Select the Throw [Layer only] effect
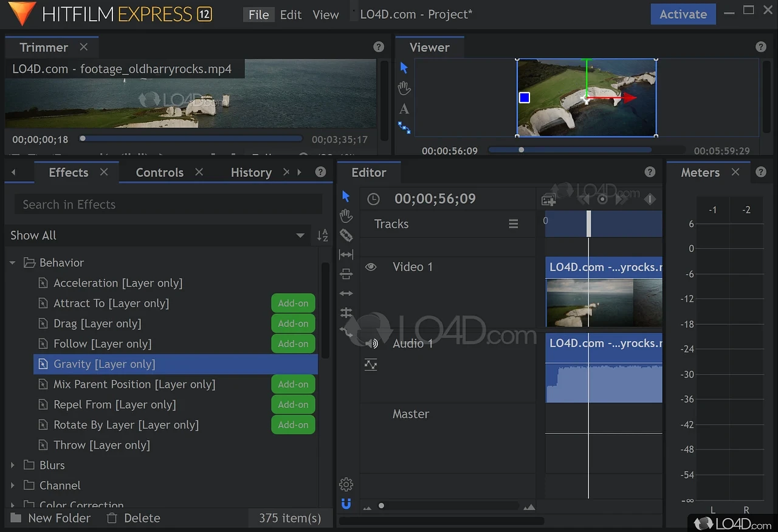The height and width of the screenshot is (532, 778). (x=102, y=445)
